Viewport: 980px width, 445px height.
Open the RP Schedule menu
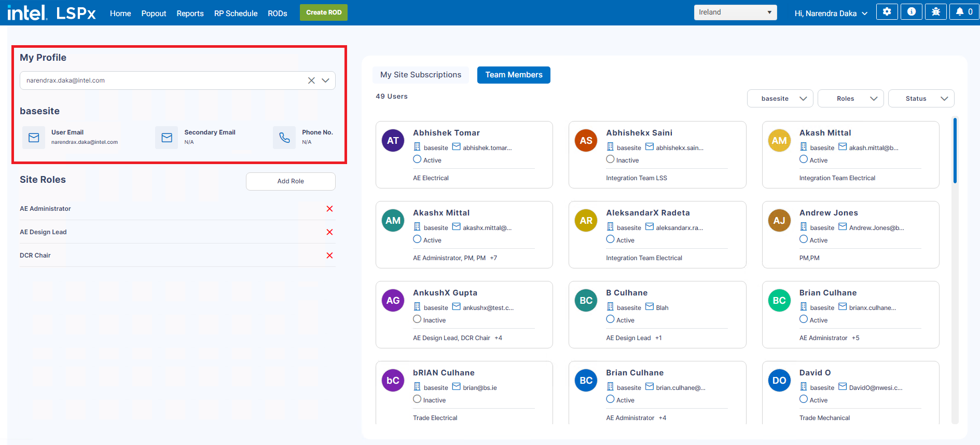point(236,14)
